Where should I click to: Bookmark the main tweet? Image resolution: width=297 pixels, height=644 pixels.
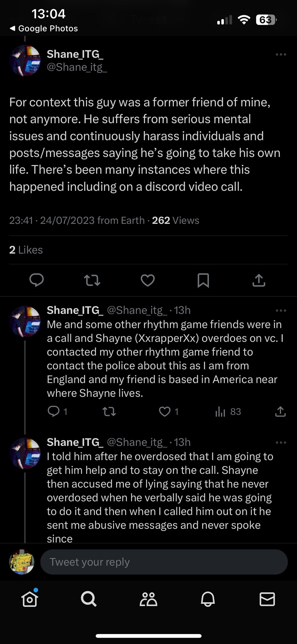[203, 280]
